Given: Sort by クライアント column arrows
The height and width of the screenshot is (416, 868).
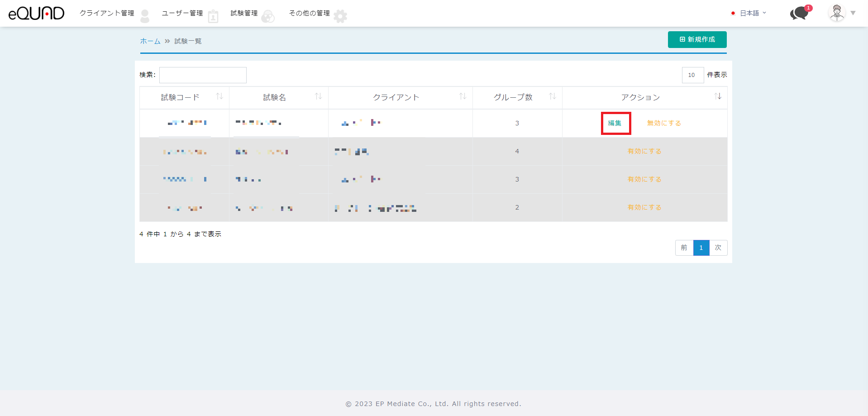Looking at the screenshot, I should tap(463, 96).
